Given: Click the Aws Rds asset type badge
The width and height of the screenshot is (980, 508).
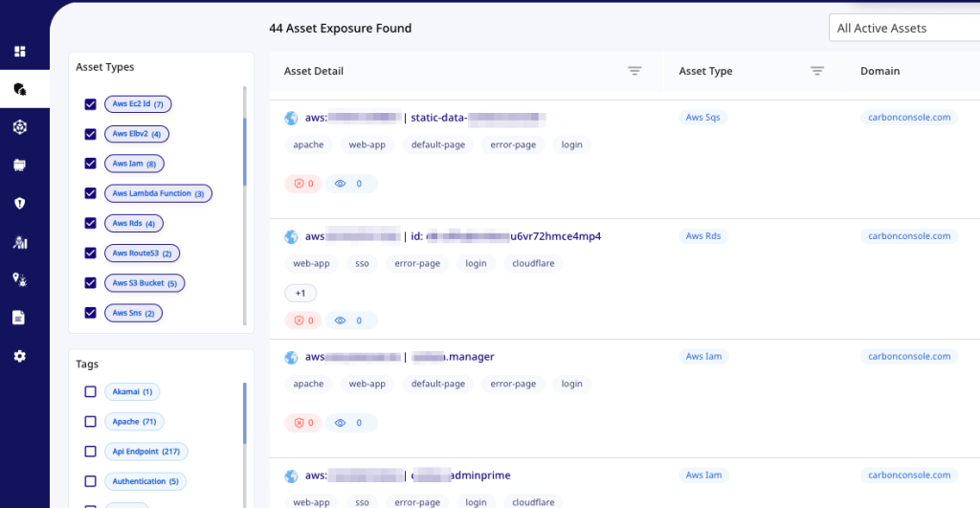Looking at the screenshot, I should 703,236.
